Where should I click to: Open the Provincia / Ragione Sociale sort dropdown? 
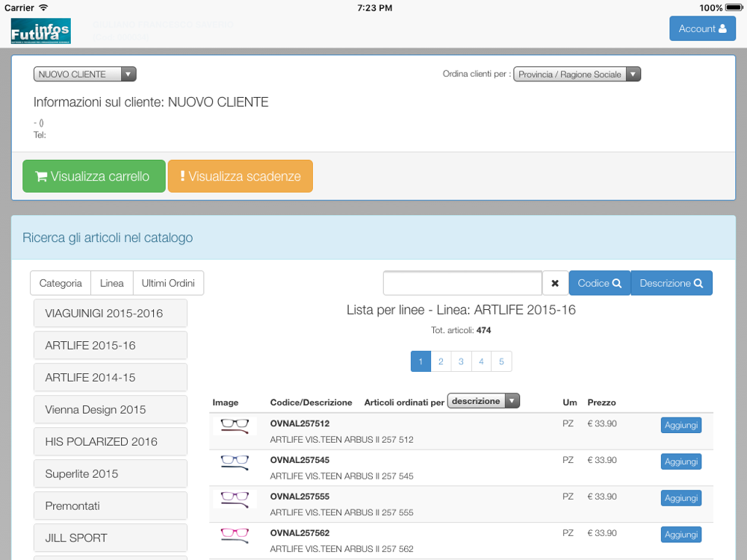(x=577, y=74)
